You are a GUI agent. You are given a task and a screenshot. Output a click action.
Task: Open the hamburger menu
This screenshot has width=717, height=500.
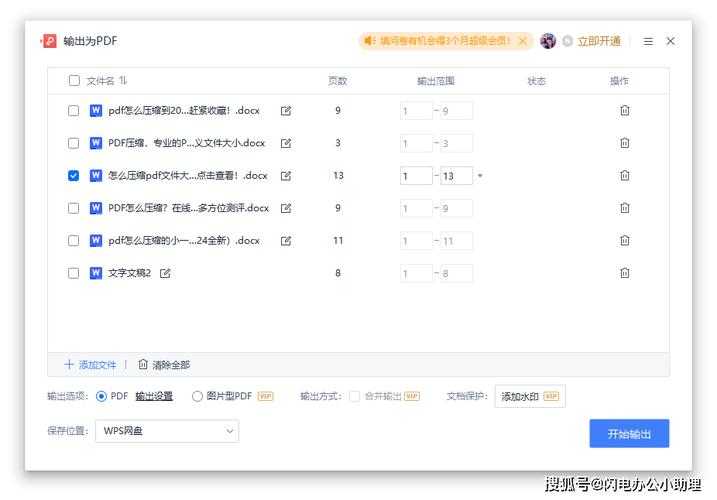648,41
